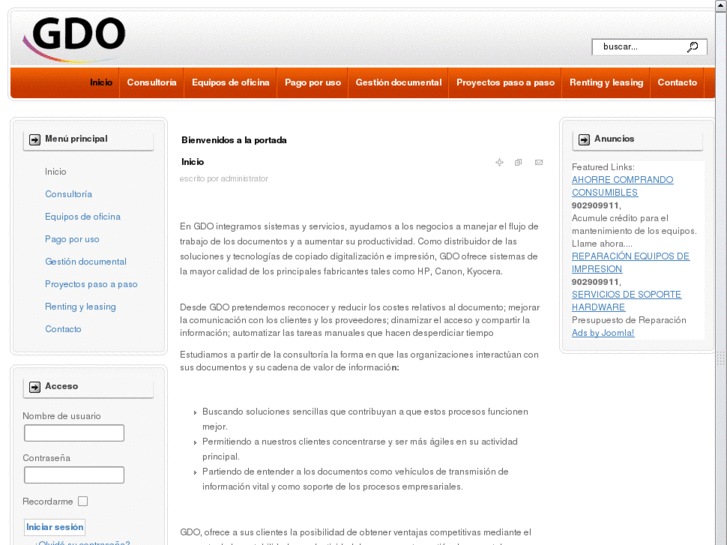Image resolution: width=727 pixels, height=545 pixels.
Task: Click the arrow icon beside Anuncios
Action: [584, 139]
